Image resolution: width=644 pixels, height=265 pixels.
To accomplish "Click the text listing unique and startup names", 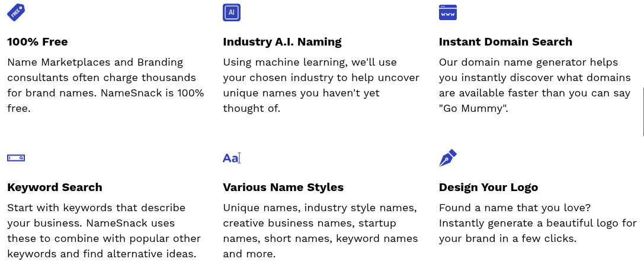I will 321,231.
